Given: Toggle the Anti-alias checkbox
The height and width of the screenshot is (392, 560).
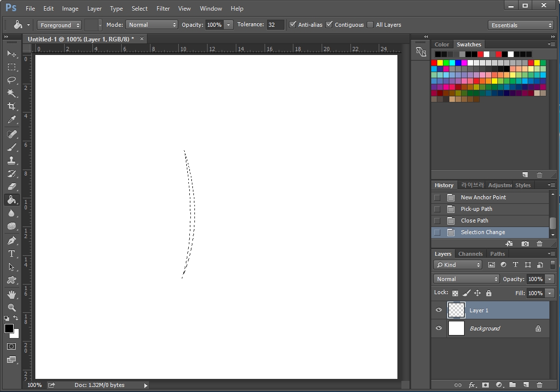Looking at the screenshot, I should pos(293,25).
